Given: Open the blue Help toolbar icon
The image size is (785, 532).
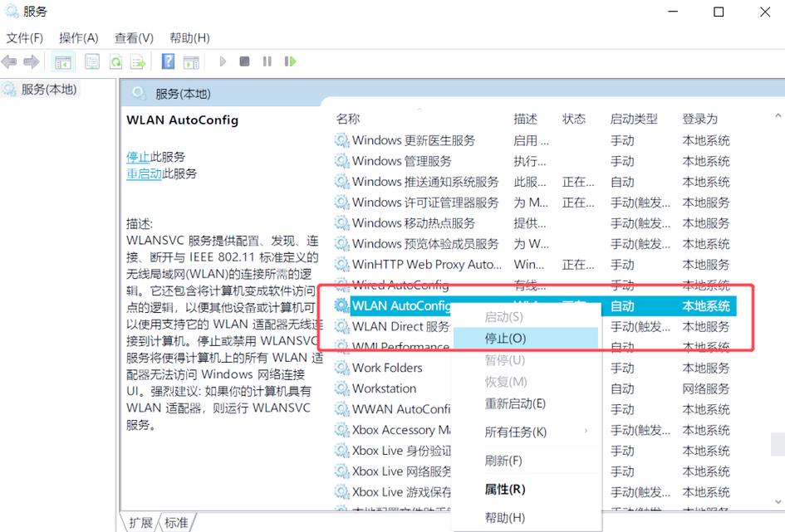Looking at the screenshot, I should click(x=168, y=61).
